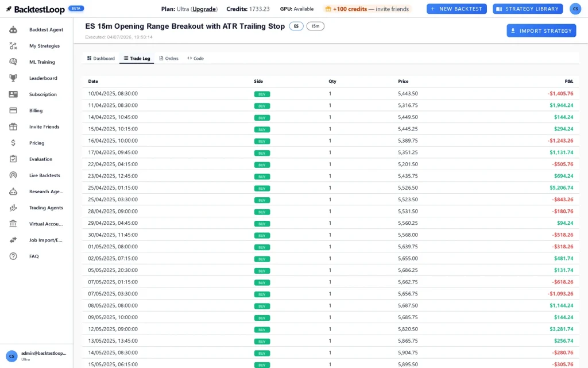This screenshot has width=588, height=368.
Task: Switch to the Orders tab
Action: [x=169, y=58]
